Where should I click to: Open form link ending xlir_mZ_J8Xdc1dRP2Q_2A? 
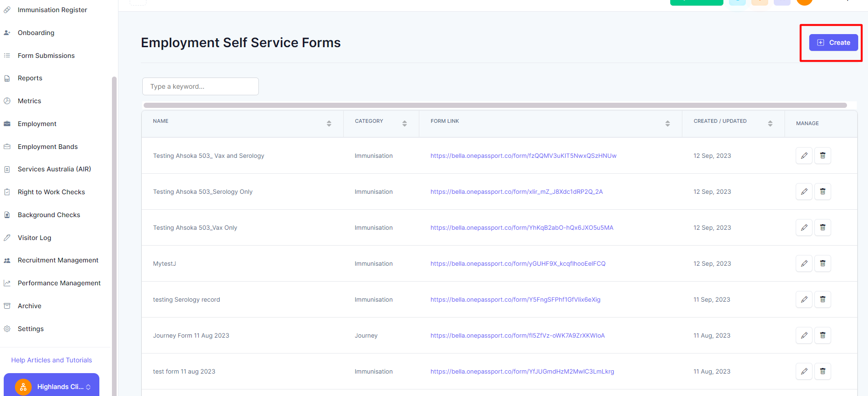[516, 192]
